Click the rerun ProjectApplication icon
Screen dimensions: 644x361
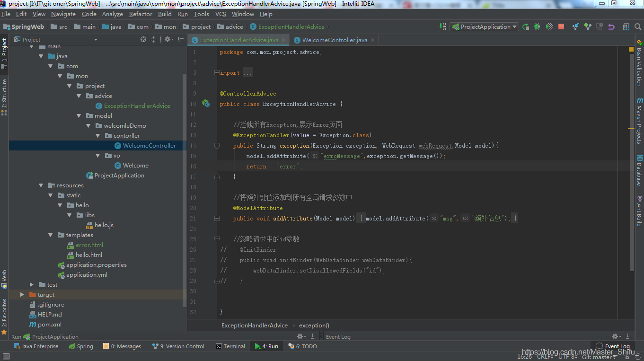coord(526,27)
